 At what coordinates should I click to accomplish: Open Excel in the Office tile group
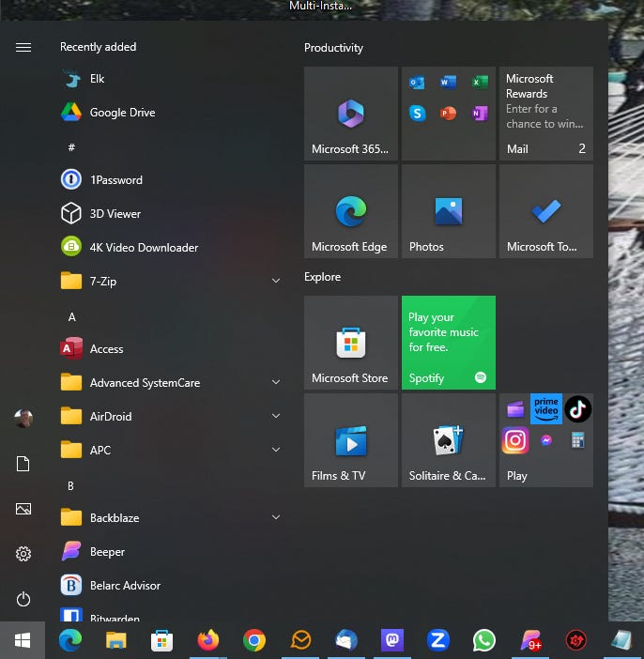click(x=480, y=82)
